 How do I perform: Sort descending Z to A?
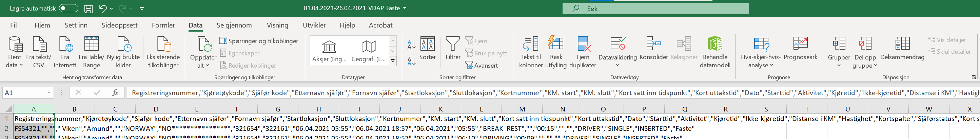(411, 60)
